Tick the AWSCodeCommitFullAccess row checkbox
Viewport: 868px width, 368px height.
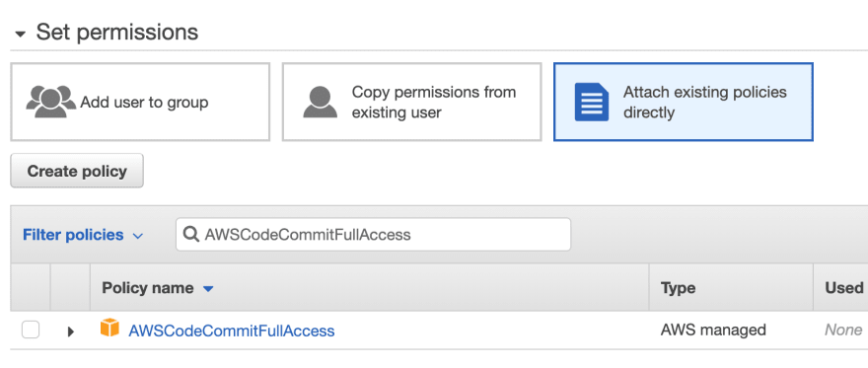click(31, 331)
